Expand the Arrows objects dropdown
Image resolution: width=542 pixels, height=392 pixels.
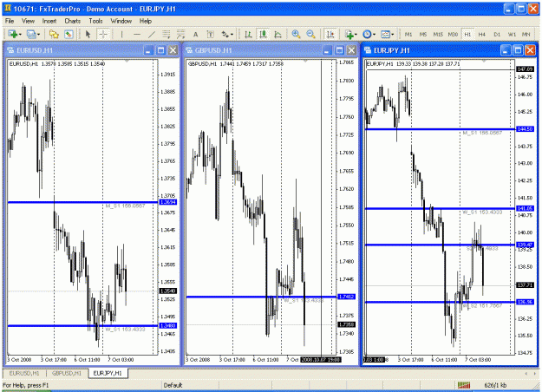(x=232, y=35)
